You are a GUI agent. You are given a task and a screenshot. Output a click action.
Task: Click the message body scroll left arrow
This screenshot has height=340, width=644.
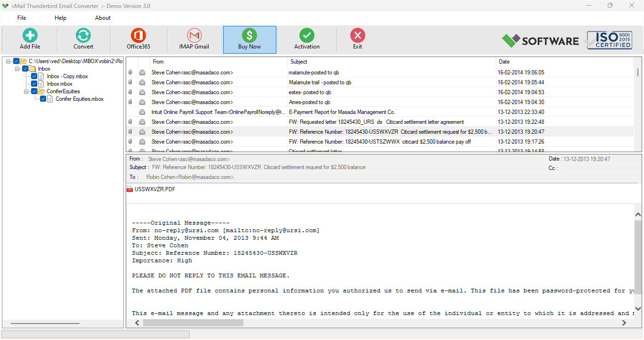(137, 323)
